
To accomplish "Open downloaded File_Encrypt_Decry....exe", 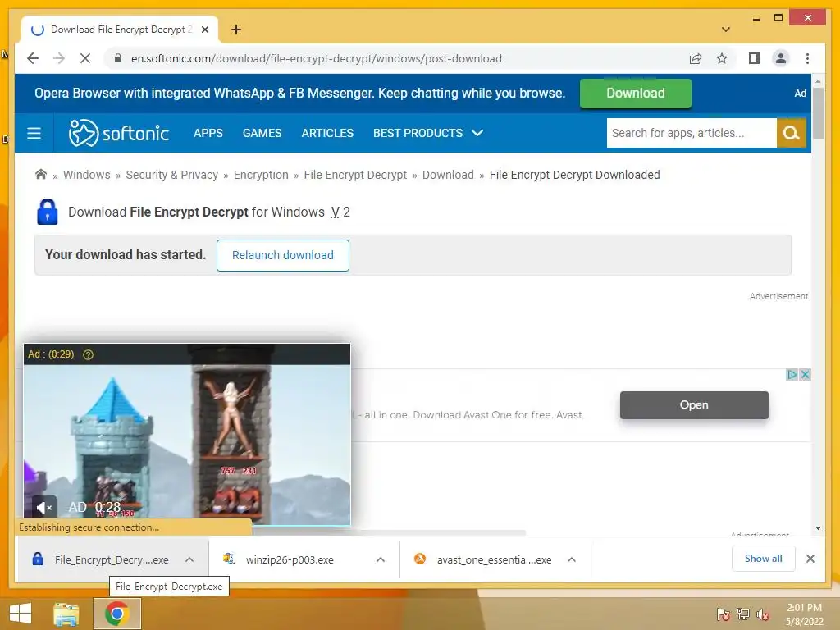I will [101, 559].
